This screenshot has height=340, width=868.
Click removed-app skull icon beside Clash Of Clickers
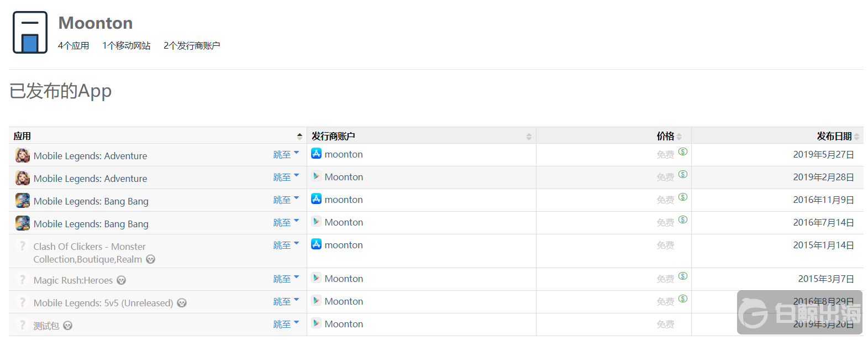(150, 259)
